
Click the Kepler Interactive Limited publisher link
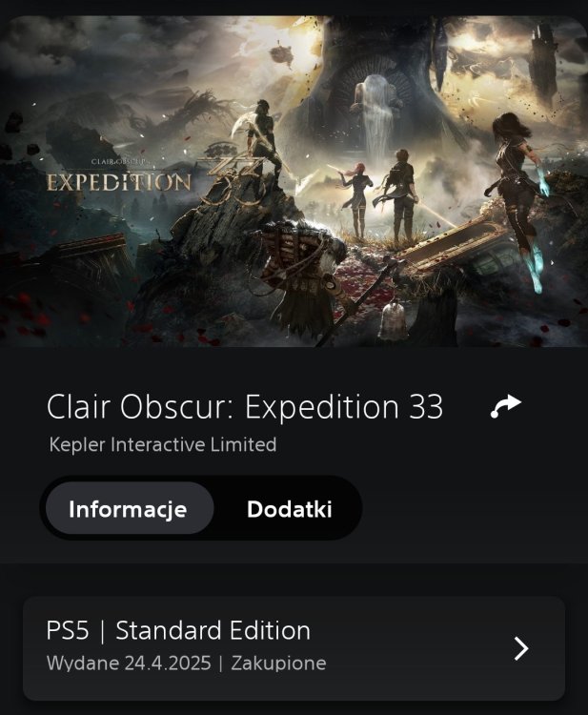pyautogui.click(x=163, y=444)
